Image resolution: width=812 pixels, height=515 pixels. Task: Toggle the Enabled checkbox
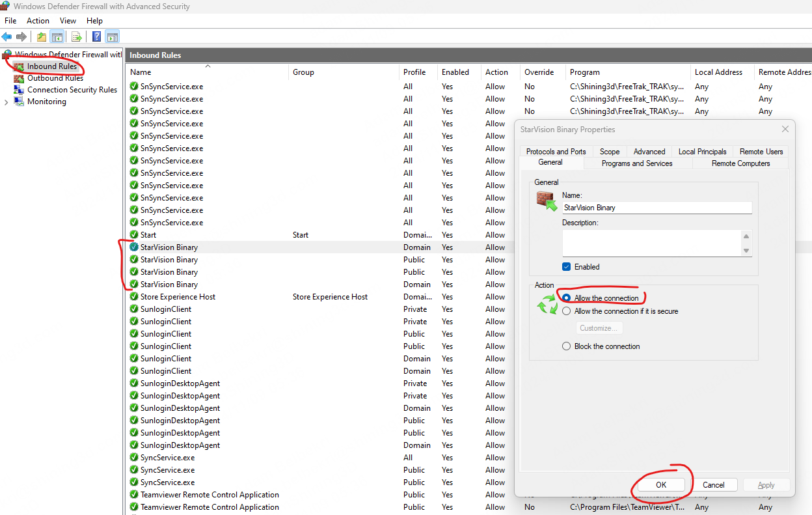click(x=567, y=267)
